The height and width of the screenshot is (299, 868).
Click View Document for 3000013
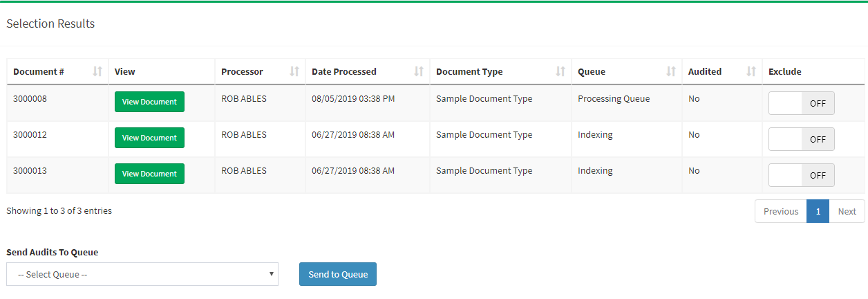click(149, 174)
